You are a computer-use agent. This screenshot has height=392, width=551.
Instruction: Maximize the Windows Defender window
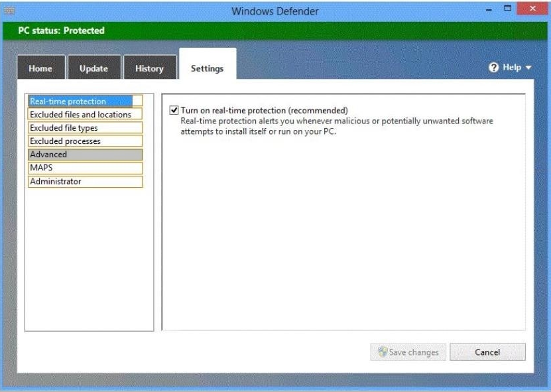507,9
